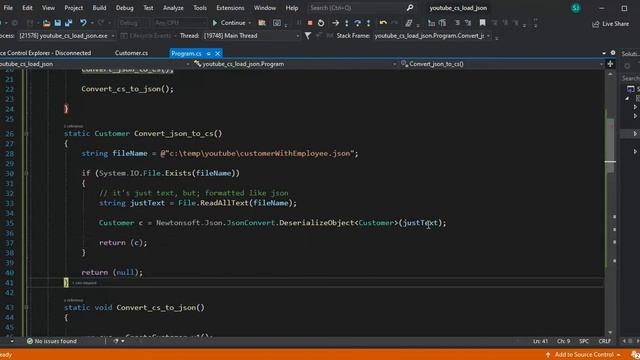Open the Debug menu
640x360 pixels.
(x=124, y=8)
